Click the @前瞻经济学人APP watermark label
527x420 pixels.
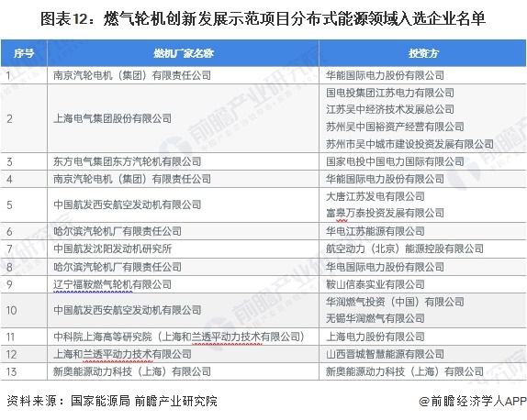[x=473, y=401]
